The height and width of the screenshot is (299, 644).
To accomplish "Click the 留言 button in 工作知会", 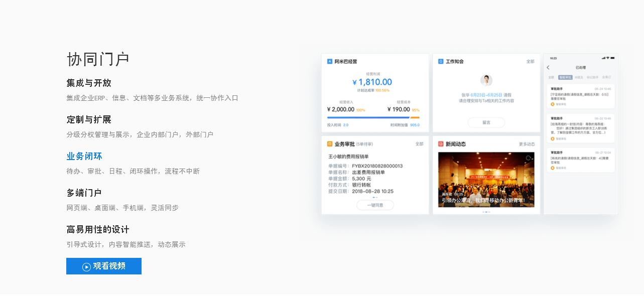I will 486,122.
